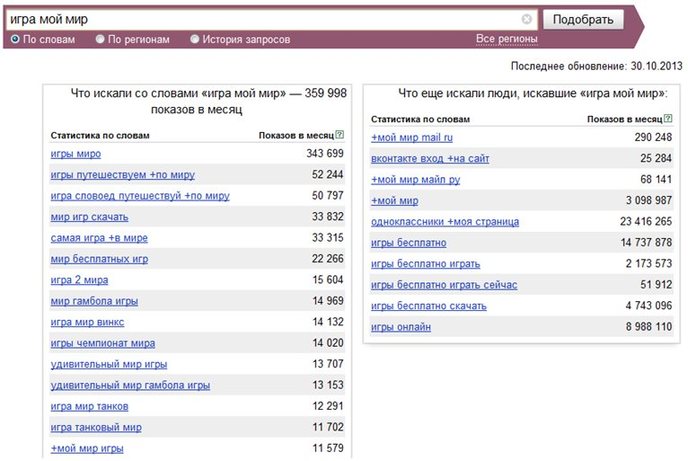Open 'игры бесплатно играть сейчас' link
The height and width of the screenshot is (461, 688).
coord(444,284)
